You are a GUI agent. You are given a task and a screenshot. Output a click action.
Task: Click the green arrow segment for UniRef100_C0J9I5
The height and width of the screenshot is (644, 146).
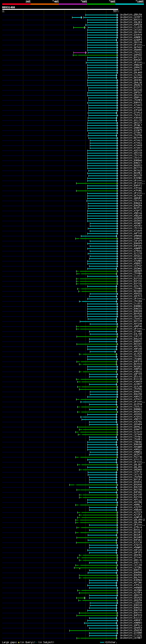click(x=79, y=27)
